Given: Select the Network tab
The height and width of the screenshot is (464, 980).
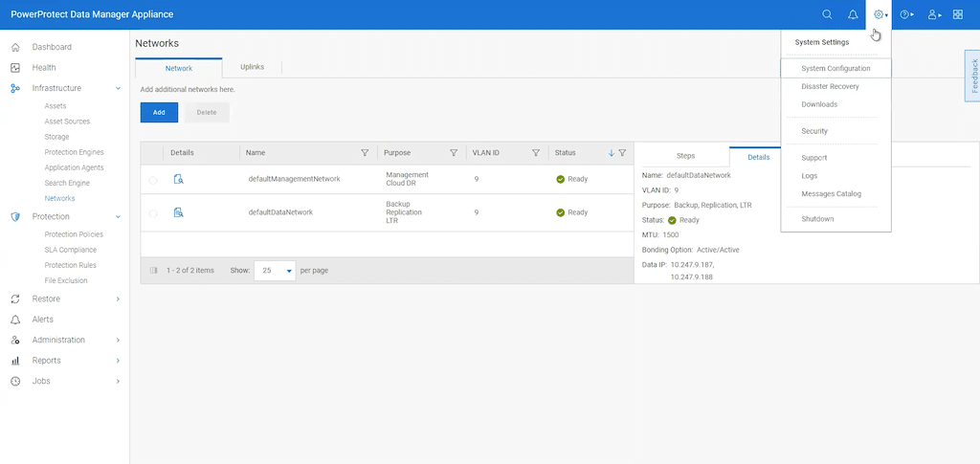Looking at the screenshot, I should coord(179,68).
